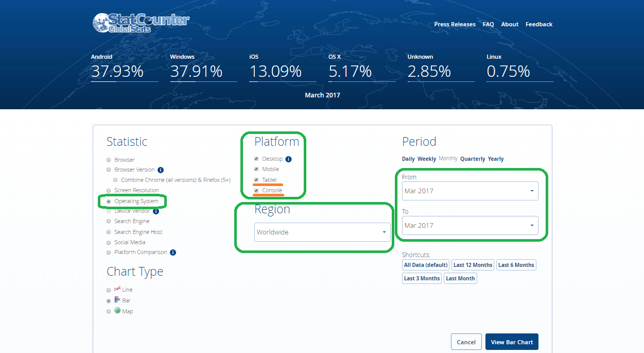Select Platform Comparison radio button
The width and height of the screenshot is (644, 353).
click(109, 253)
